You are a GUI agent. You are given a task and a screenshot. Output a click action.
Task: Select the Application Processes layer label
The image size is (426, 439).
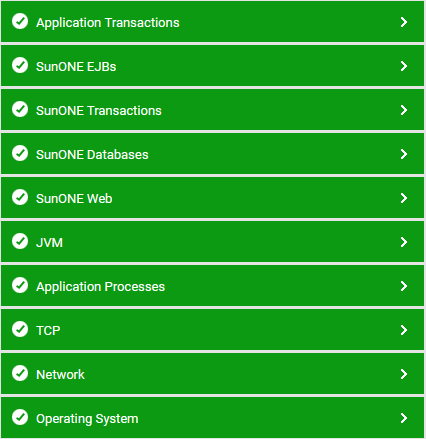(x=100, y=287)
